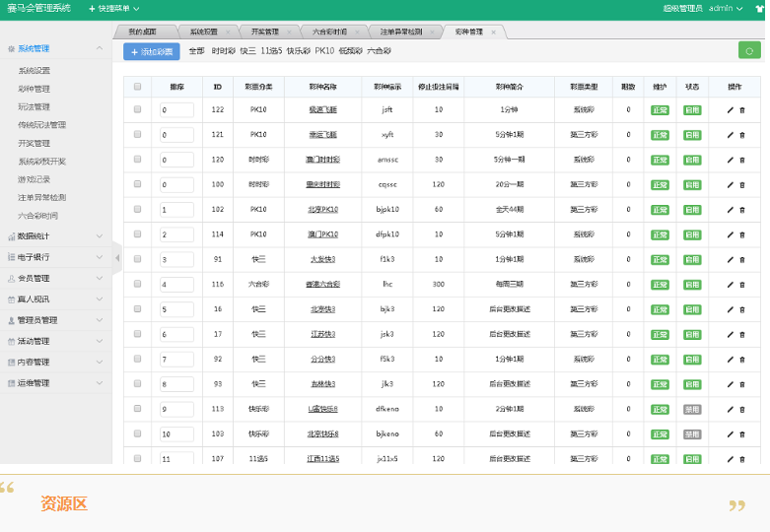The image size is (770, 532).
Task: Delete the jsk3 lottery row
Action: pyautogui.click(x=742, y=335)
